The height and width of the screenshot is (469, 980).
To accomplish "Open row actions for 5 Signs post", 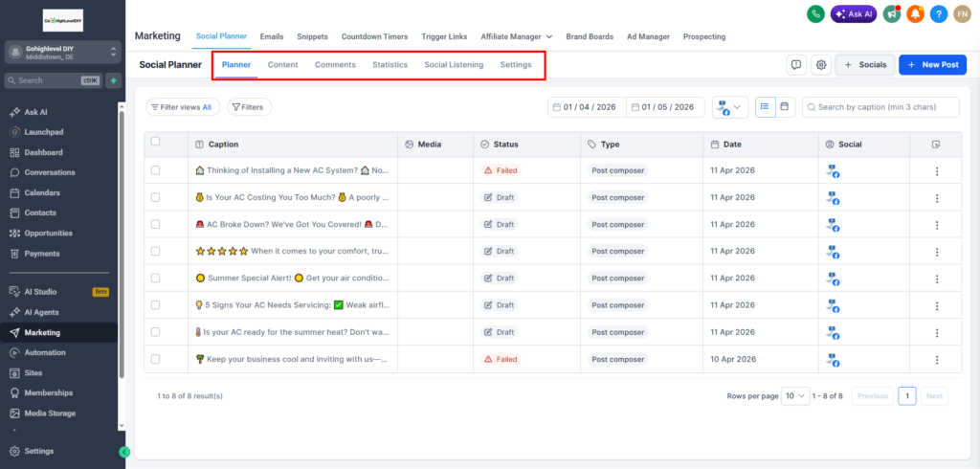I will 936,305.
